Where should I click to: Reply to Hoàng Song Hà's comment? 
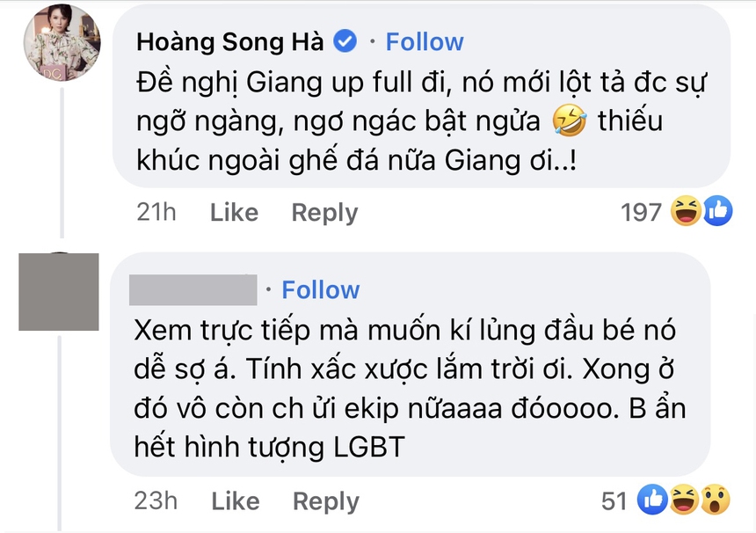tap(323, 212)
